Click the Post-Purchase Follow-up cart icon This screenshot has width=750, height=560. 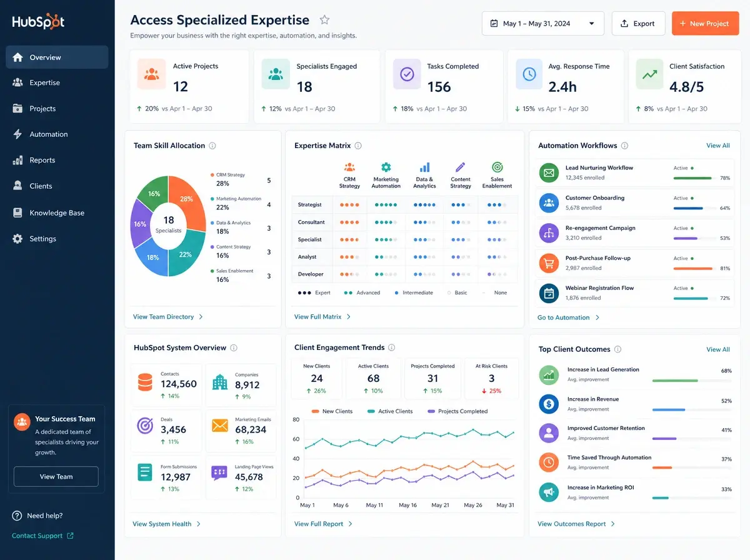tap(549, 263)
